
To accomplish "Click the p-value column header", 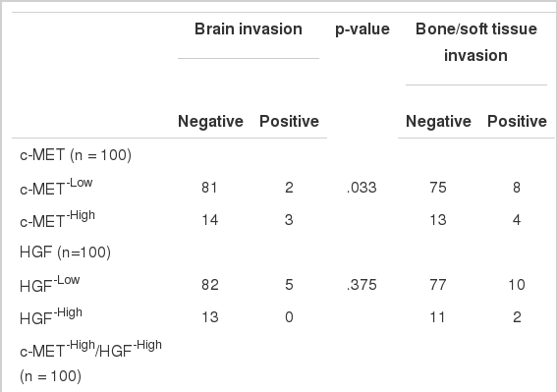I will pyautogui.click(x=362, y=29).
